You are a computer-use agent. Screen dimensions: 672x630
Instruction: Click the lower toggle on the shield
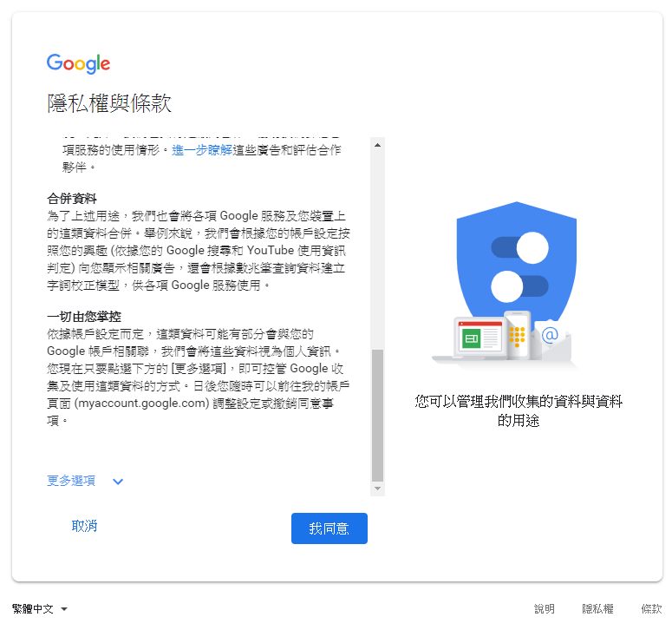point(520,286)
